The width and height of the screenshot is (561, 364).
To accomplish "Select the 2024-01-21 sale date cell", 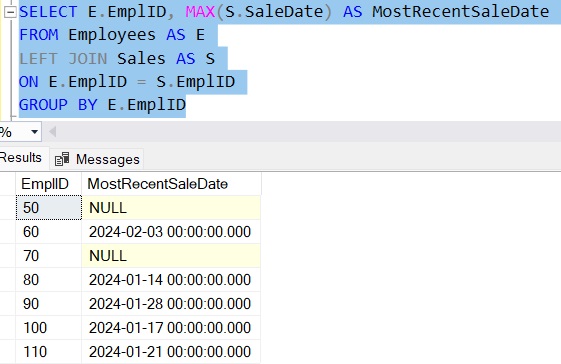I will [171, 351].
